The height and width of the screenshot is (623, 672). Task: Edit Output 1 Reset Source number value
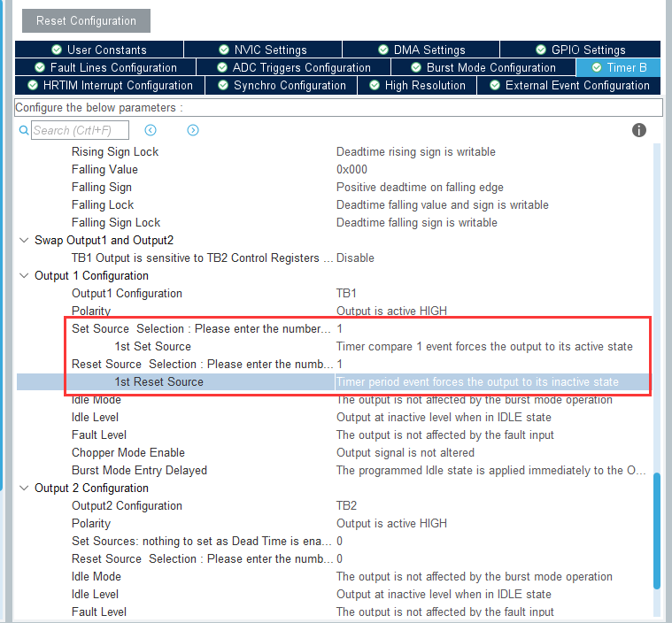339,365
